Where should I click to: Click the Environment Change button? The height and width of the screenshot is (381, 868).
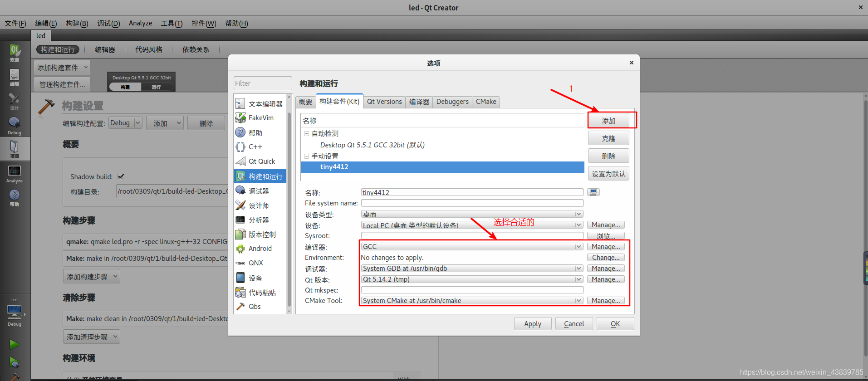[x=606, y=258]
